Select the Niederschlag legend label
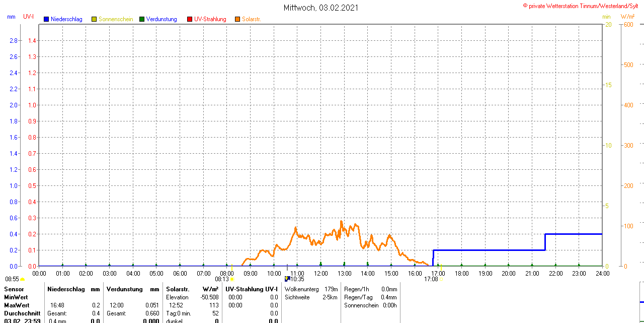644x323 pixels. pyautogui.click(x=66, y=19)
